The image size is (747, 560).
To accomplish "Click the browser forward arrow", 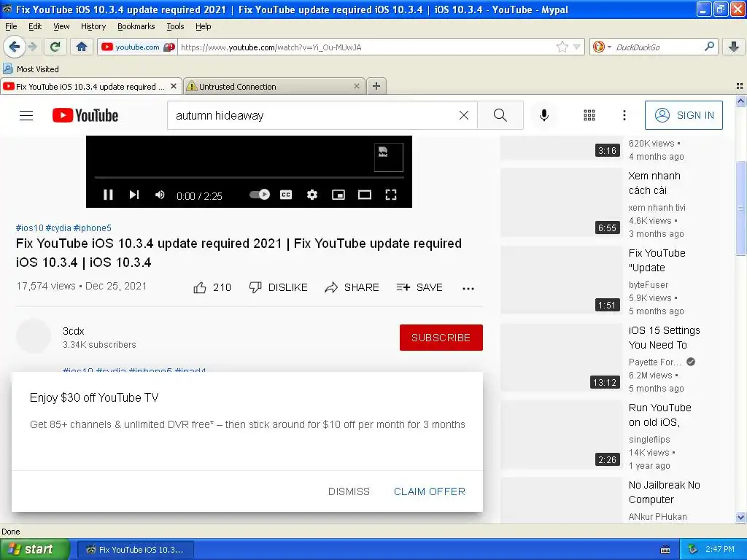I will (32, 47).
